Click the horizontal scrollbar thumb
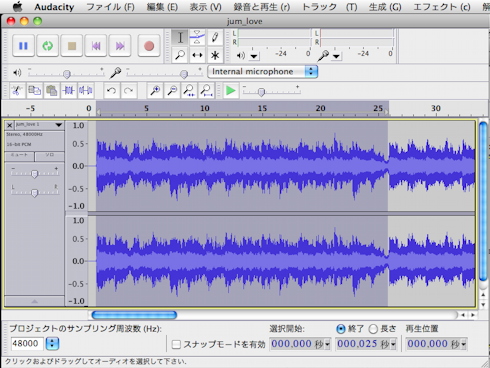 coord(134,315)
